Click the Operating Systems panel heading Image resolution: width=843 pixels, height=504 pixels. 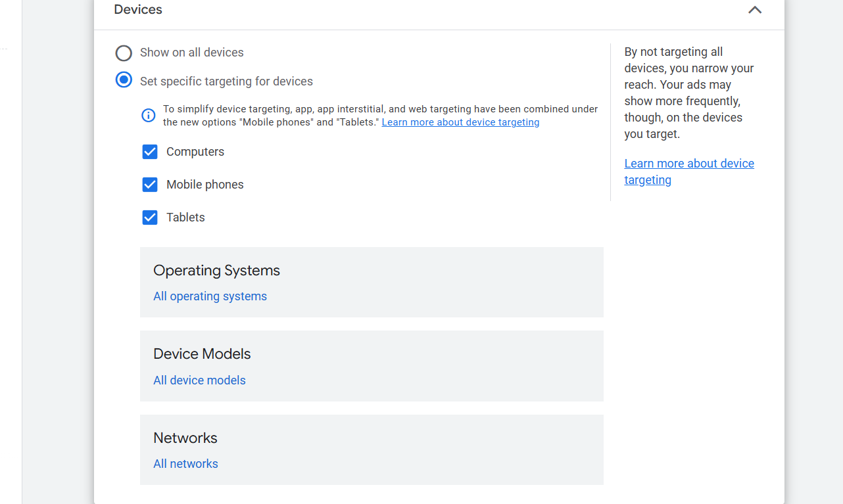pyautogui.click(x=216, y=271)
